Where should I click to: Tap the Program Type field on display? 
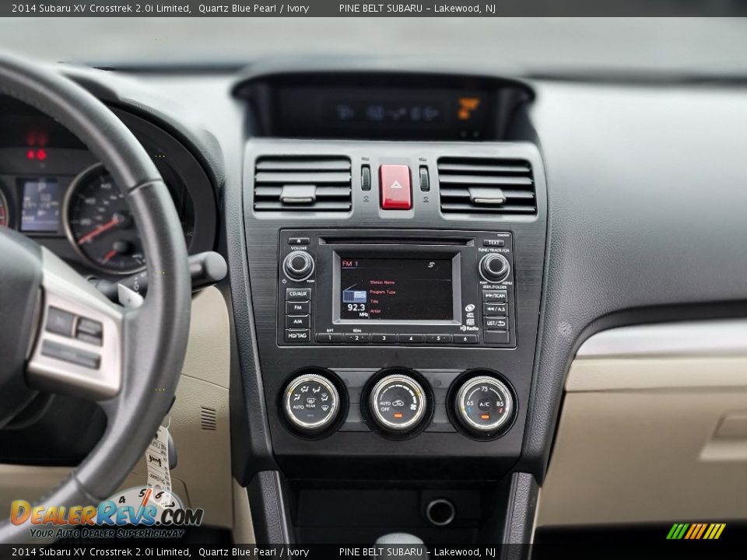383,292
